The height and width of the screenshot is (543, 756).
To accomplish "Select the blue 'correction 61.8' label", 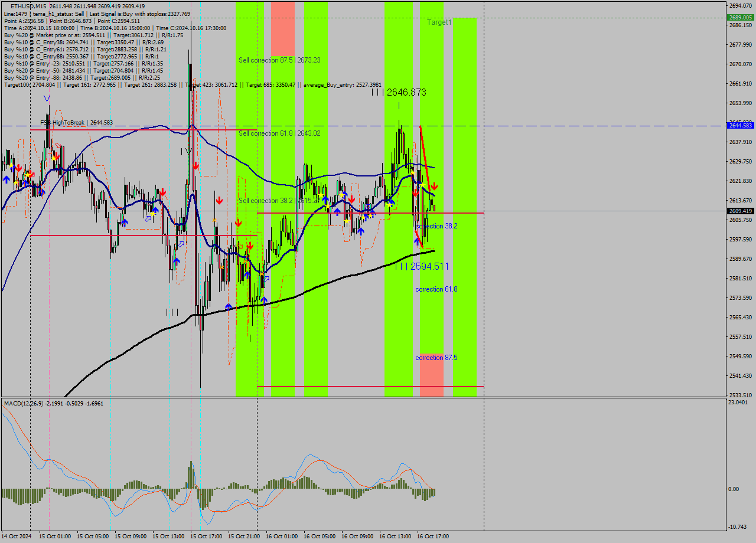I will (436, 289).
